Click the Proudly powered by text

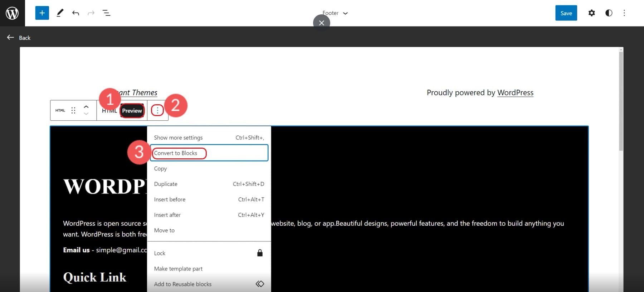(x=461, y=92)
